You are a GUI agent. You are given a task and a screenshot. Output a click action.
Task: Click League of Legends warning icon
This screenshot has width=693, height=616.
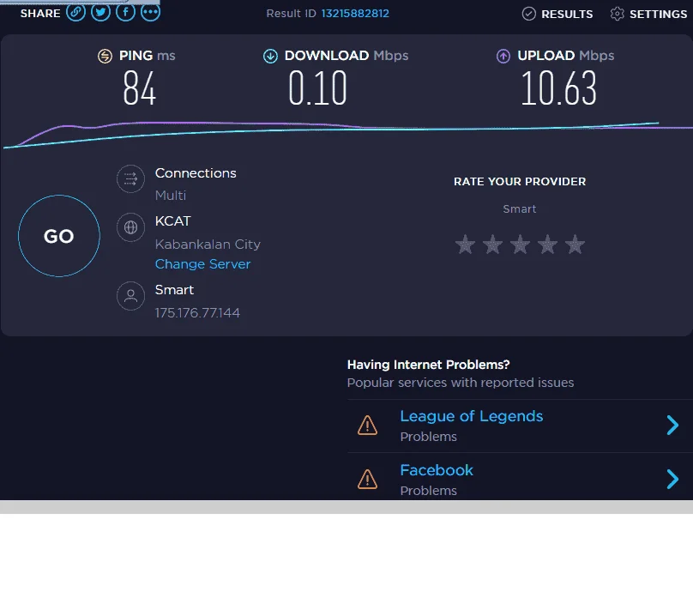[367, 426]
